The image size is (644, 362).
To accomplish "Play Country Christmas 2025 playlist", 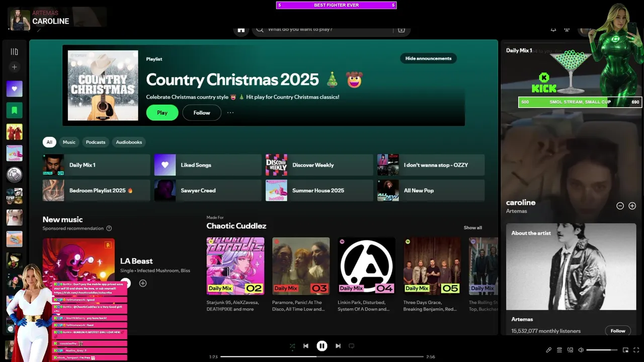I will click(162, 113).
